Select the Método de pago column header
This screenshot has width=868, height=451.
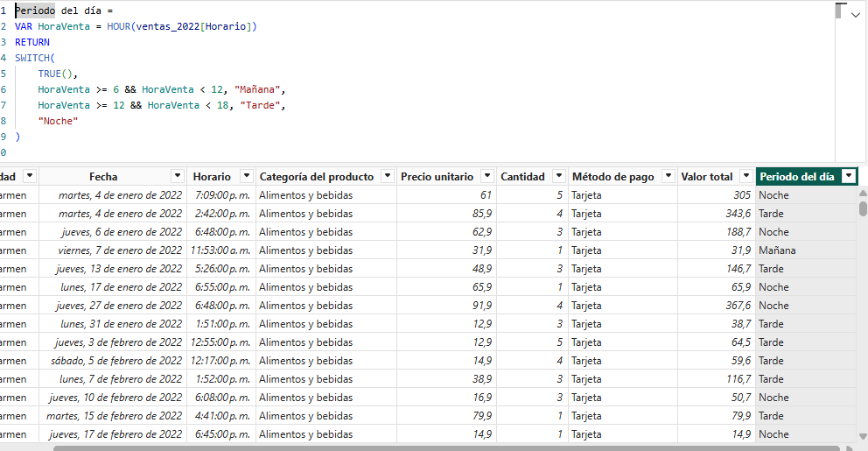612,176
